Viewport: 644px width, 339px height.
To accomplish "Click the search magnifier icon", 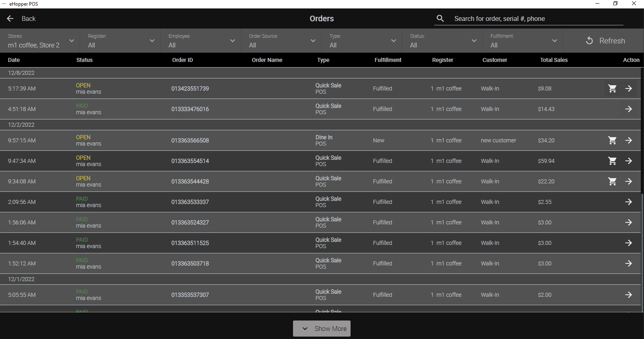I will [x=440, y=18].
